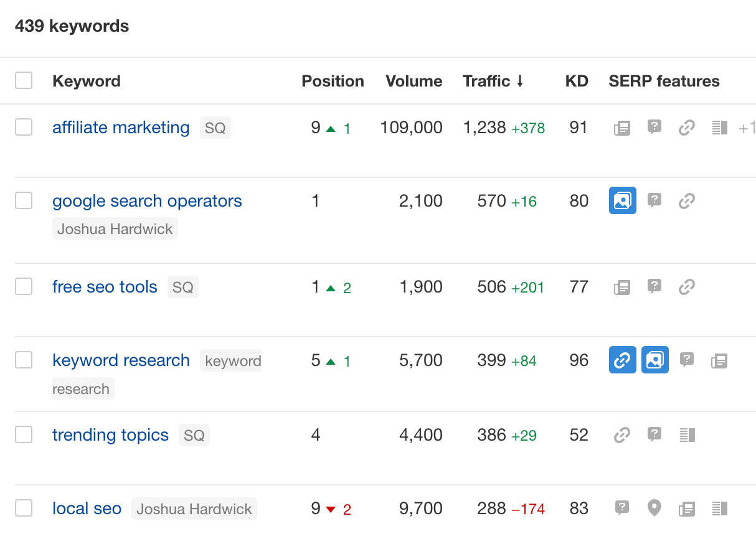Expand the +1 more SERP features for affiliate marketing

(747, 128)
